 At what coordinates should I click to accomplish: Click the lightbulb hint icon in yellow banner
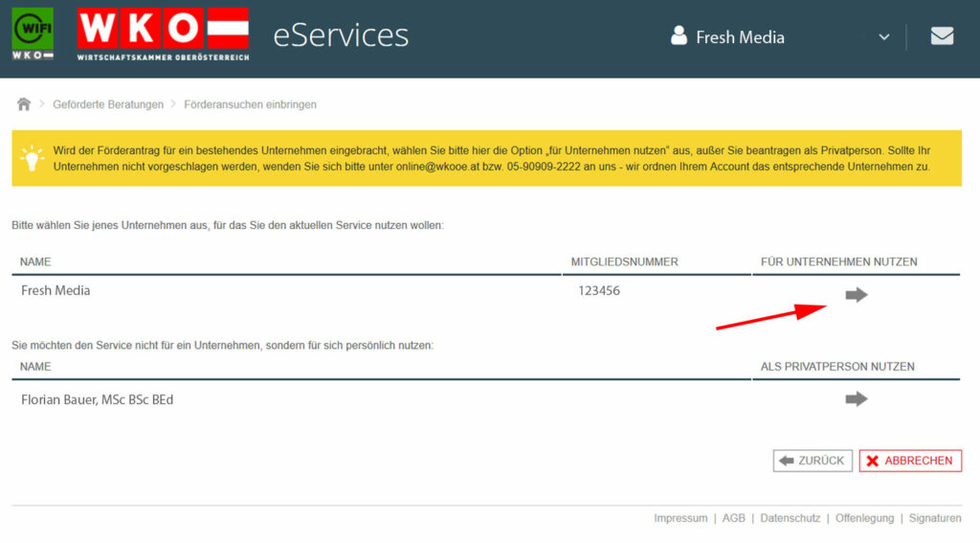[32, 158]
